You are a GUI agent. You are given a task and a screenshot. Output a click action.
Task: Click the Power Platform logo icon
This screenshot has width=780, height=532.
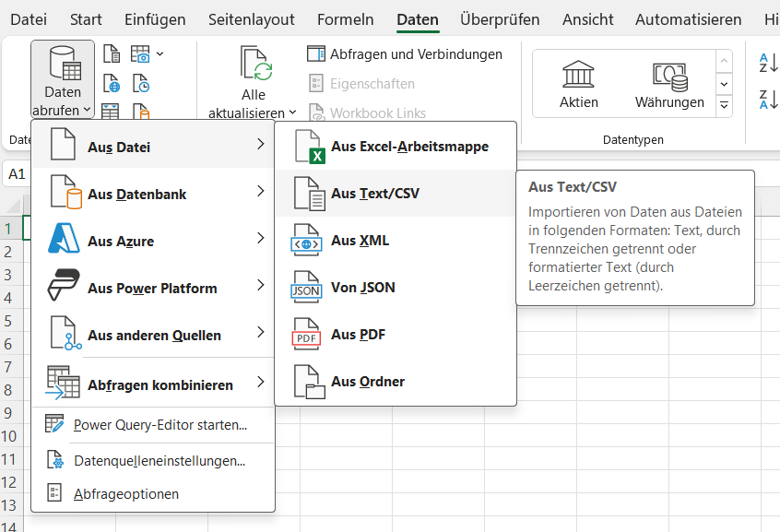point(64,285)
